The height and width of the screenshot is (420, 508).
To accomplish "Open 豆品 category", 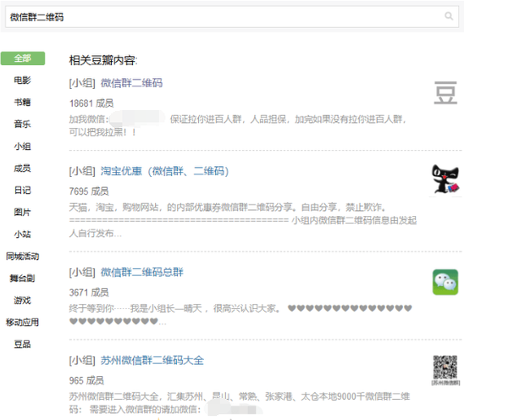I will [22, 344].
